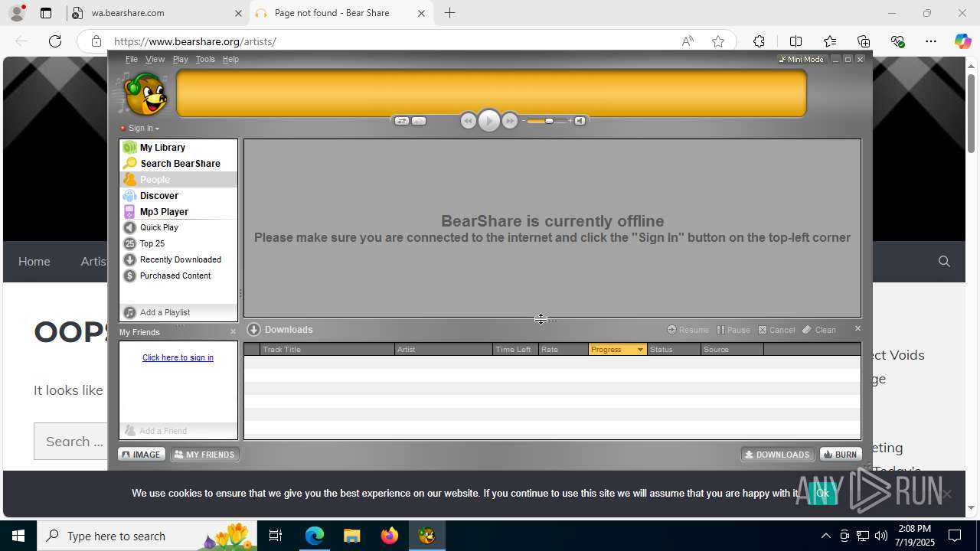Viewport: 980px width, 551px height.
Task: Click the website search magnifier icon
Action: point(944,261)
